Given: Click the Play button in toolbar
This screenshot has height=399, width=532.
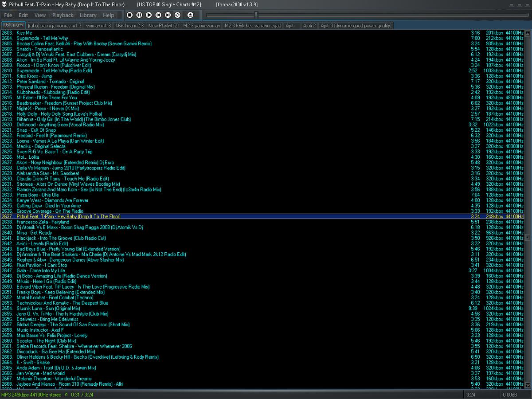Looking at the screenshot, I should tap(149, 15).
